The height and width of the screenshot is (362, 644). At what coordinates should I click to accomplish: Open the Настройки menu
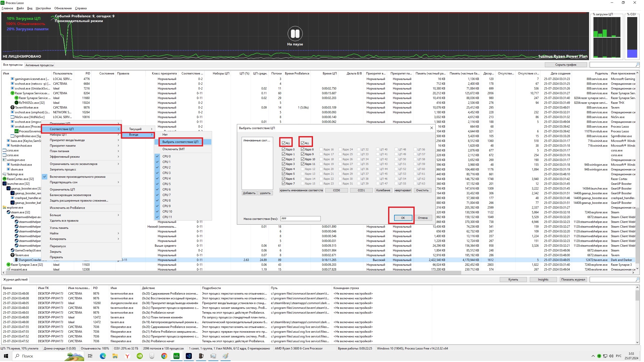[x=43, y=8]
